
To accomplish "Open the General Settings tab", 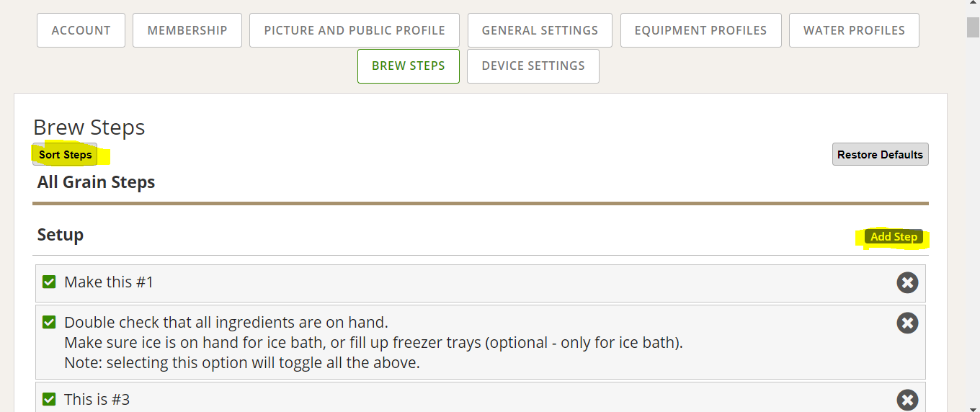I will click(x=540, y=30).
